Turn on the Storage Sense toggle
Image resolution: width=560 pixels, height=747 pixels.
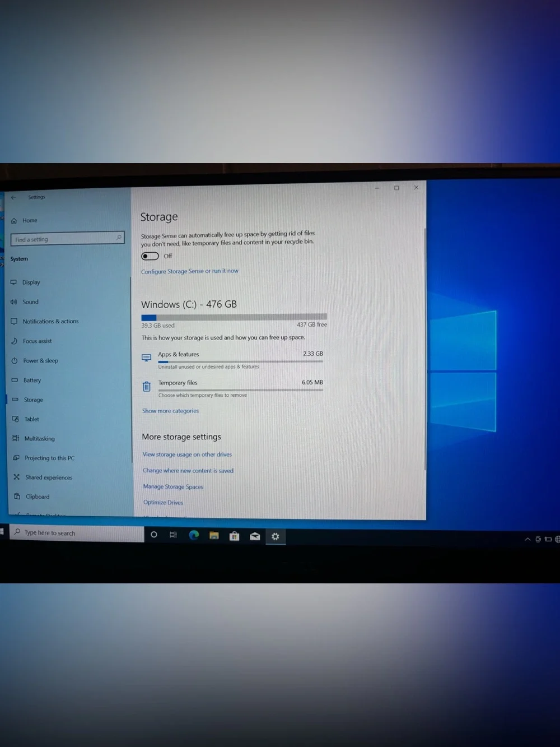(x=150, y=256)
